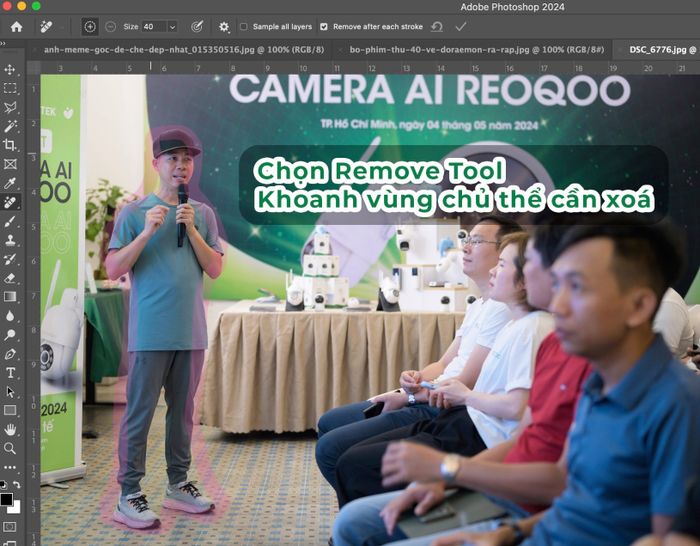
Task: Open the brush Size dropdown arrow
Action: 172,27
